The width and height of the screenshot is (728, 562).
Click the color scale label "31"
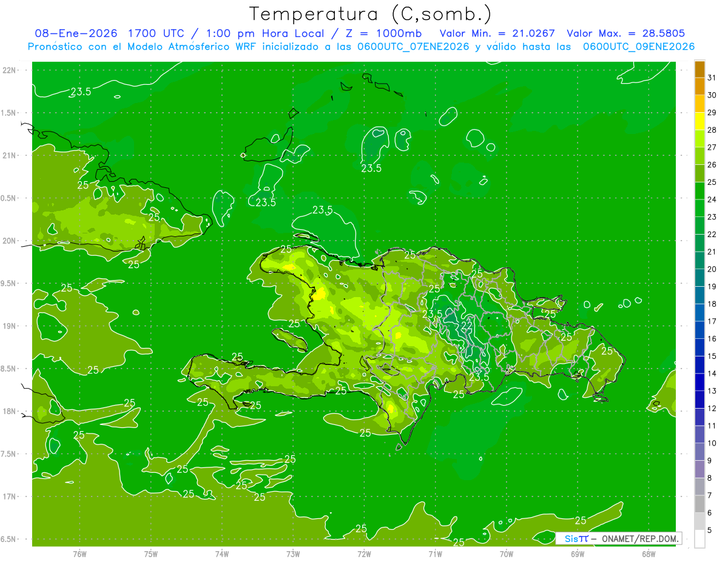[x=712, y=78]
